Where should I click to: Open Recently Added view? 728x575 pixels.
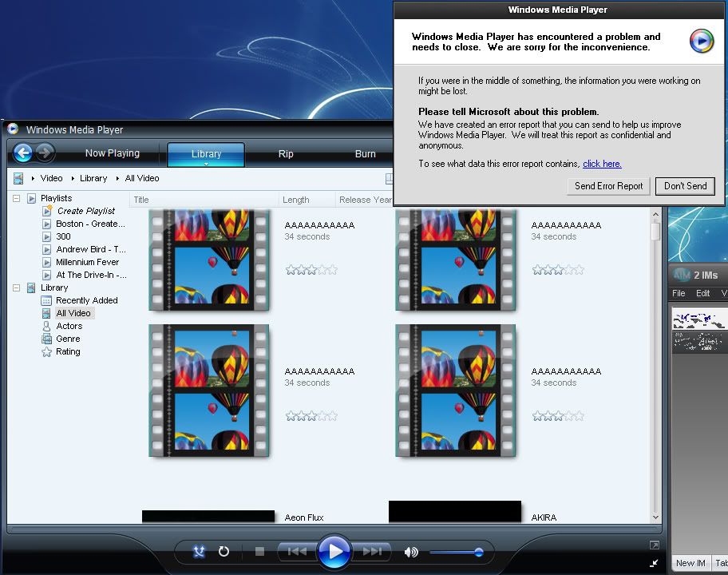[x=86, y=300]
